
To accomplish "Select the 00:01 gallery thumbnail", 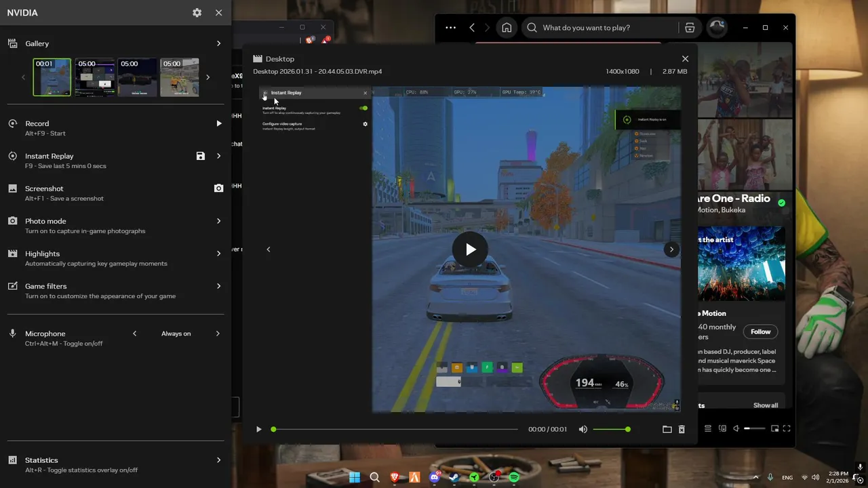I will [x=52, y=77].
